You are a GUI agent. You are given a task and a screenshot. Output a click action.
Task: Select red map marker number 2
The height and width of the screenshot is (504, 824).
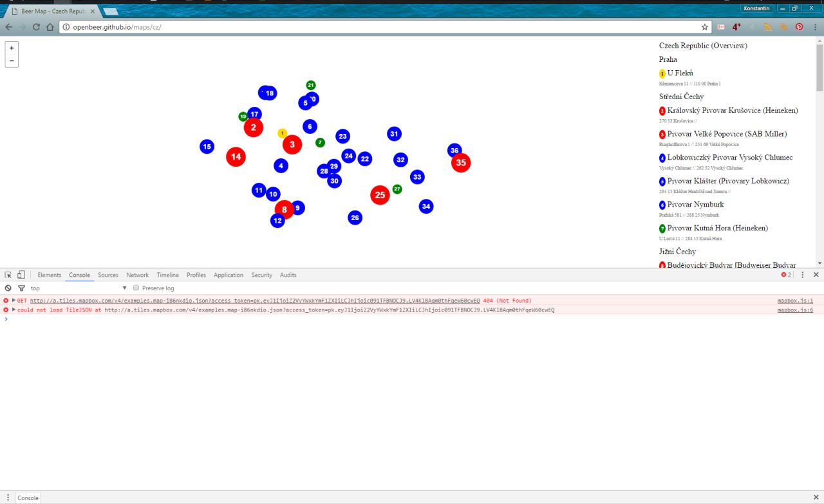click(254, 127)
